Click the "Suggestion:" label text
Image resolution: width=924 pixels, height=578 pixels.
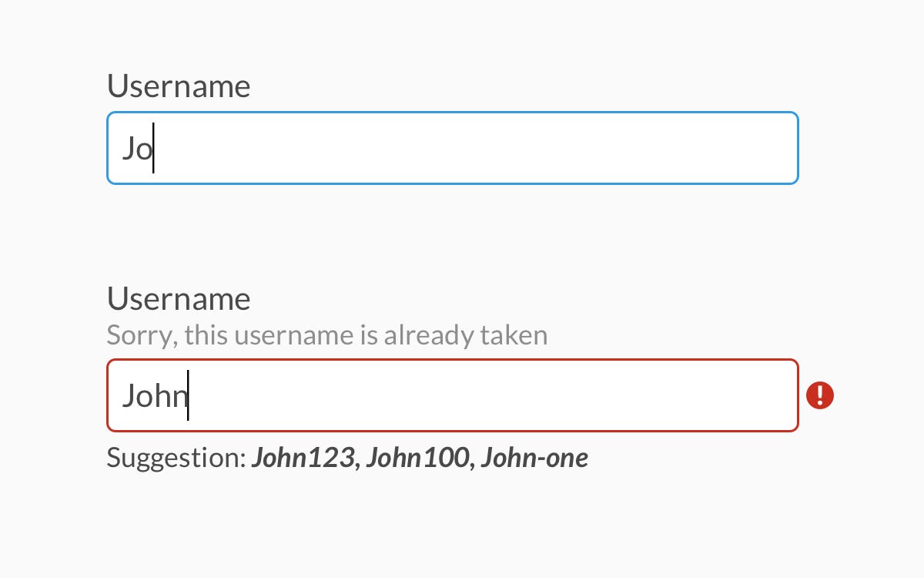[176, 459]
